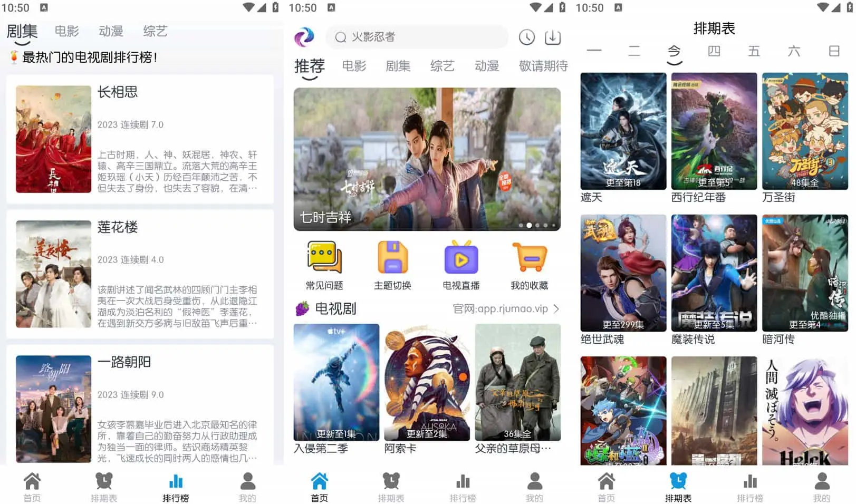Select 今 (today) in the schedule days
856x504 pixels.
674,51
